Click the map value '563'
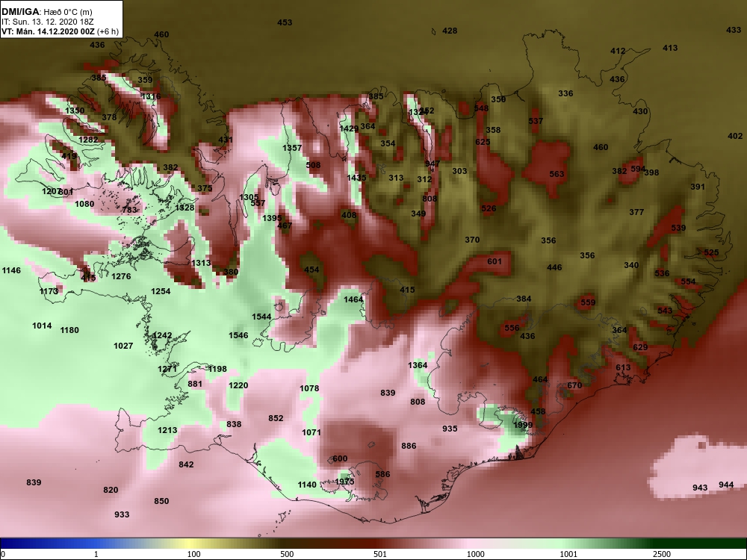747x560 pixels. click(557, 174)
